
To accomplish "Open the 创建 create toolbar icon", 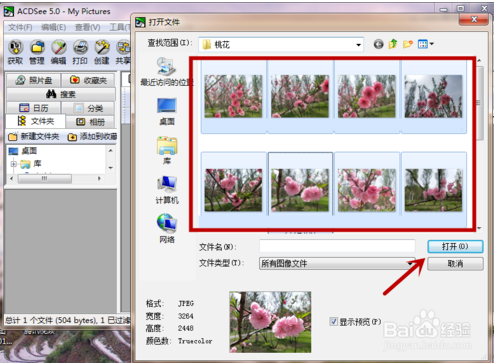I will 102,52.
